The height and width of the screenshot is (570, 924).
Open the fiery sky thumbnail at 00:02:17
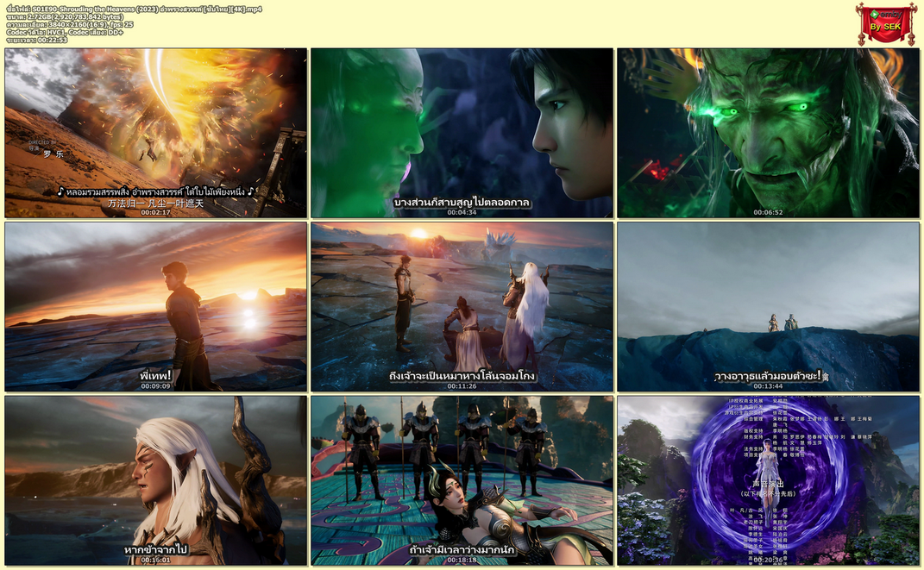(155, 133)
